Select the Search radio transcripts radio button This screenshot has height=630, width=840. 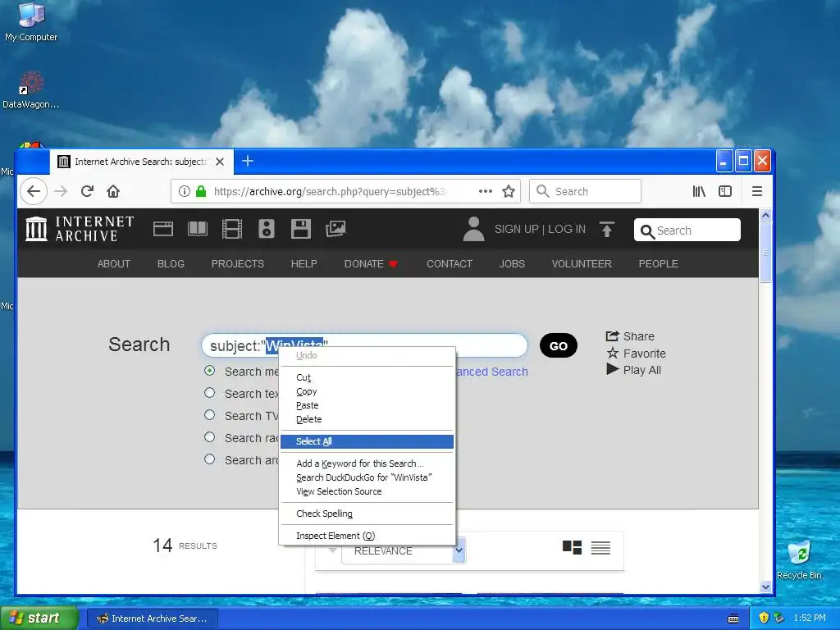tap(209, 437)
